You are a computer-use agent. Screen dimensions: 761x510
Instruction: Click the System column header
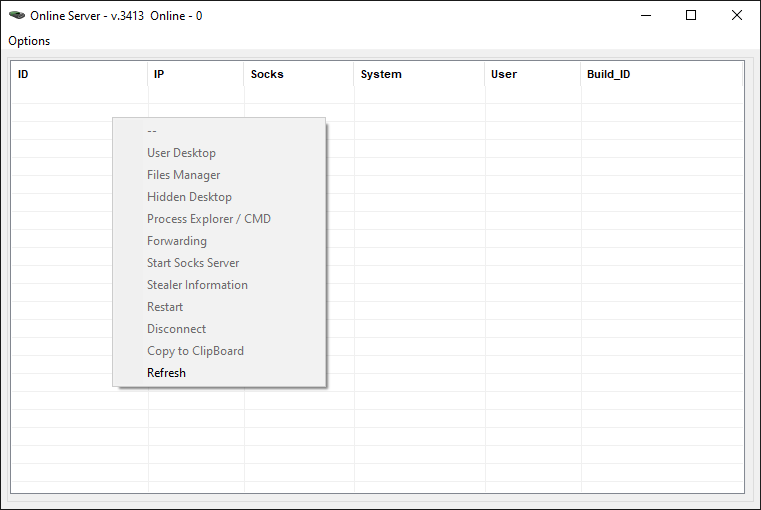coord(419,74)
